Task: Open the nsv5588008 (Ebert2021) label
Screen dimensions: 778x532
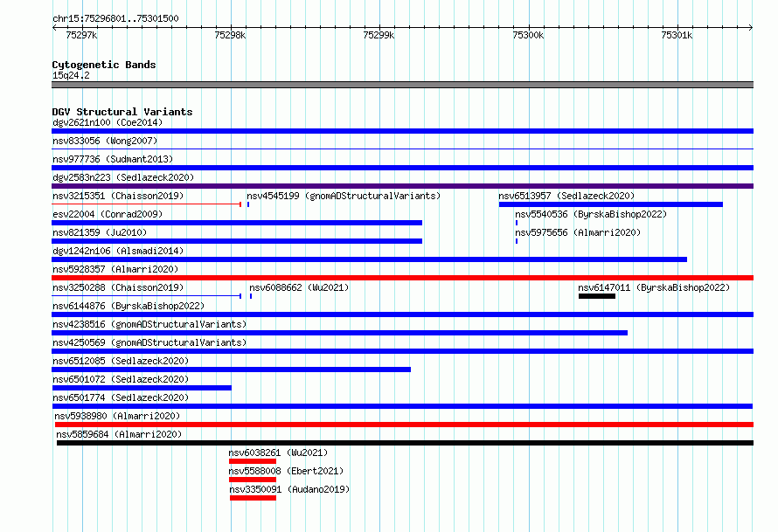Action: point(286,471)
